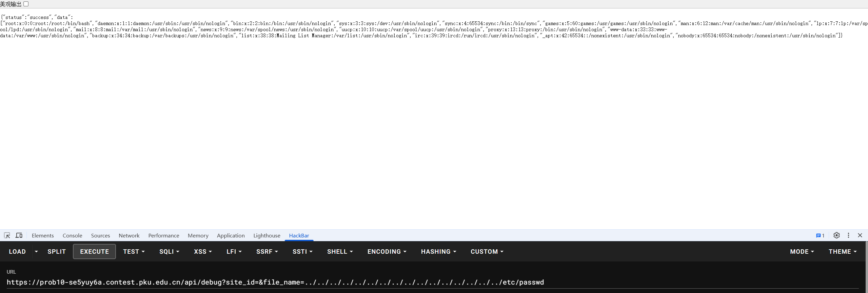Open the DevTools settings gear
The height and width of the screenshot is (293, 868).
836,235
